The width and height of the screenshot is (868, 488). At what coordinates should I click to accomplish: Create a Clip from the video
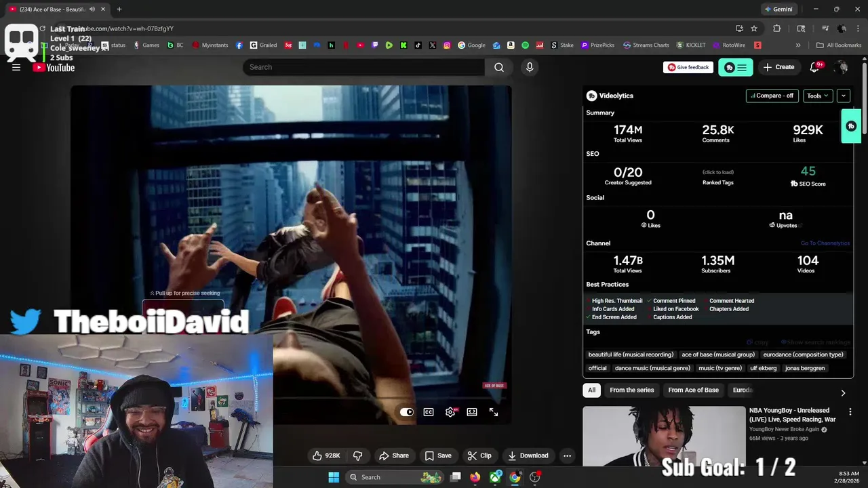[479, 455]
